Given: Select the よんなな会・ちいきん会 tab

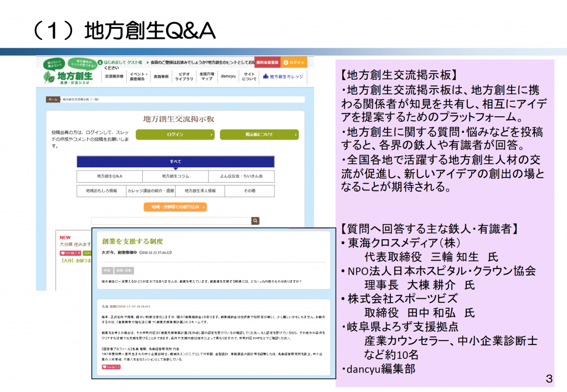Looking at the screenshot, I should coord(241,176).
